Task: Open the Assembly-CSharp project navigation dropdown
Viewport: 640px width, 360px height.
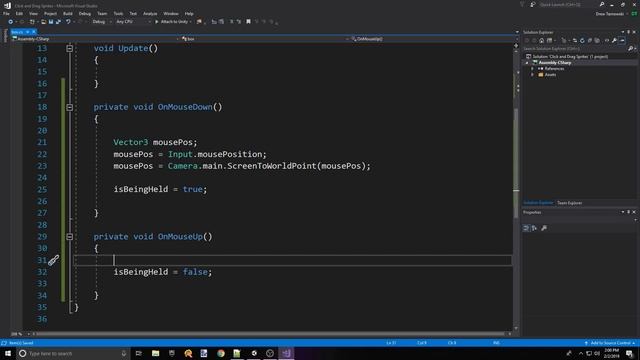Action: tap(95, 39)
